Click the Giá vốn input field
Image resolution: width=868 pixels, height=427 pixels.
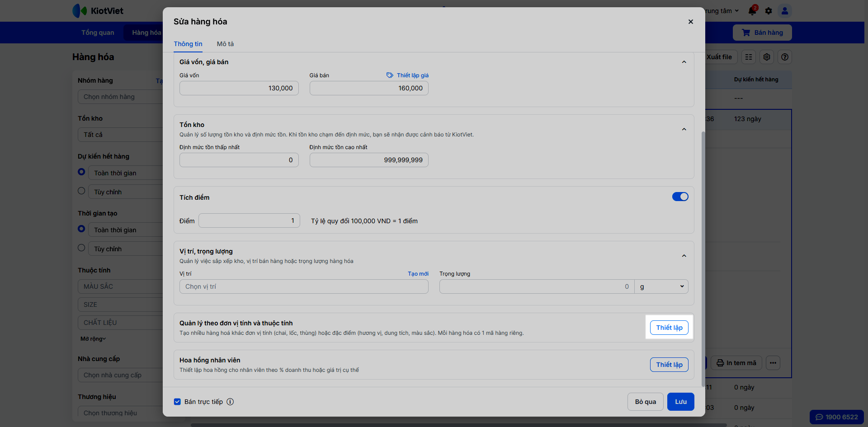[x=239, y=88]
